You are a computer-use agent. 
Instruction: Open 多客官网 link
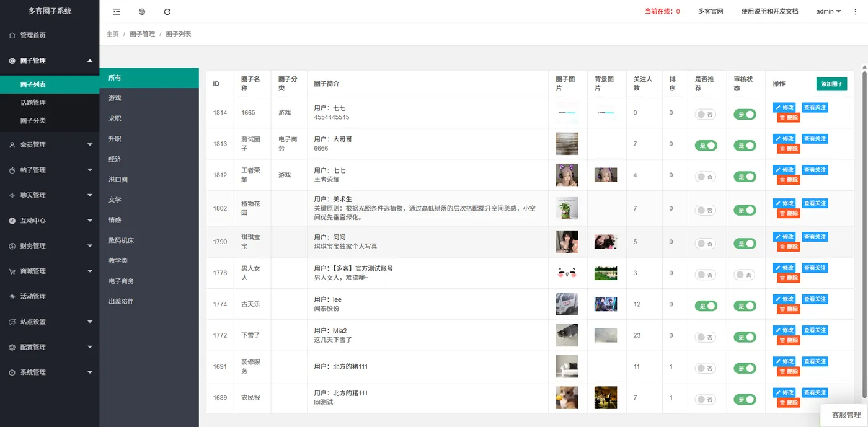coord(711,12)
